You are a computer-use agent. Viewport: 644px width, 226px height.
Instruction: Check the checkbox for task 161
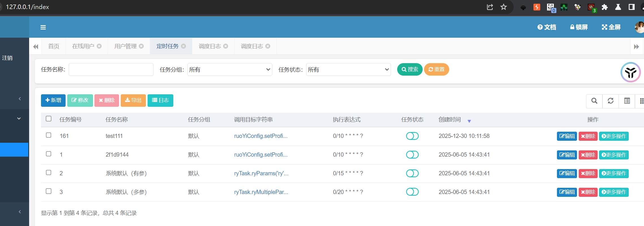click(x=49, y=135)
